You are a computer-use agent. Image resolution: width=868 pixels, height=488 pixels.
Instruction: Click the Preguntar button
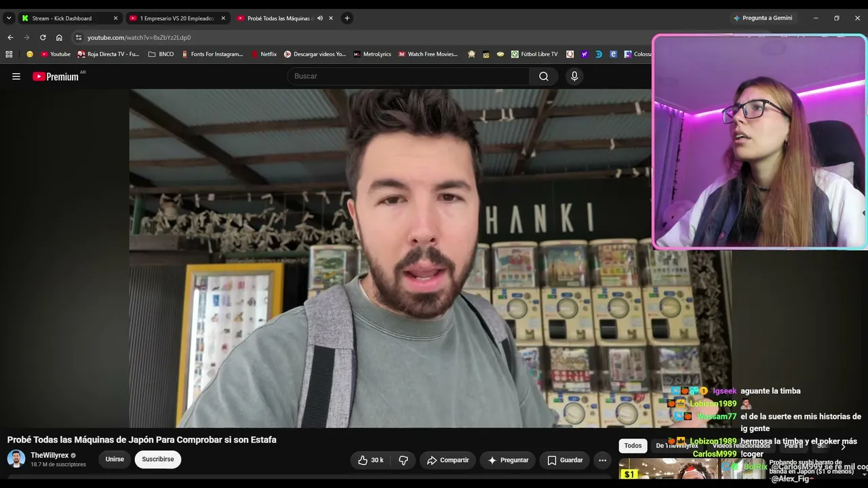[507, 460]
